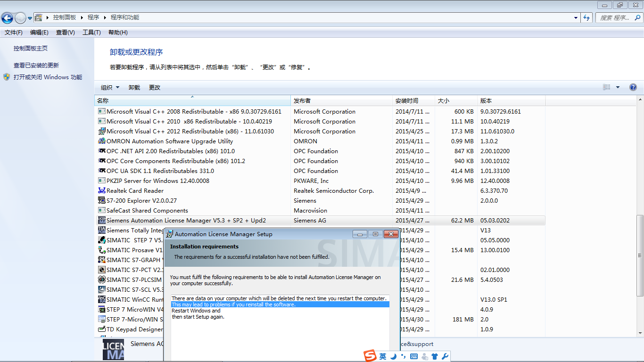Open 打开或关闭 Windows 功能 link

(48, 77)
